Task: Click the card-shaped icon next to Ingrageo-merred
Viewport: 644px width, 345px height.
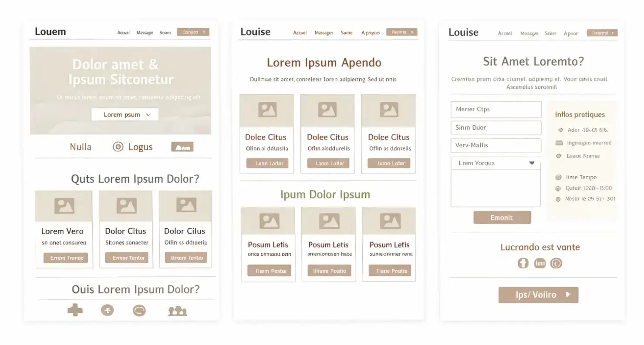Action: [559, 143]
